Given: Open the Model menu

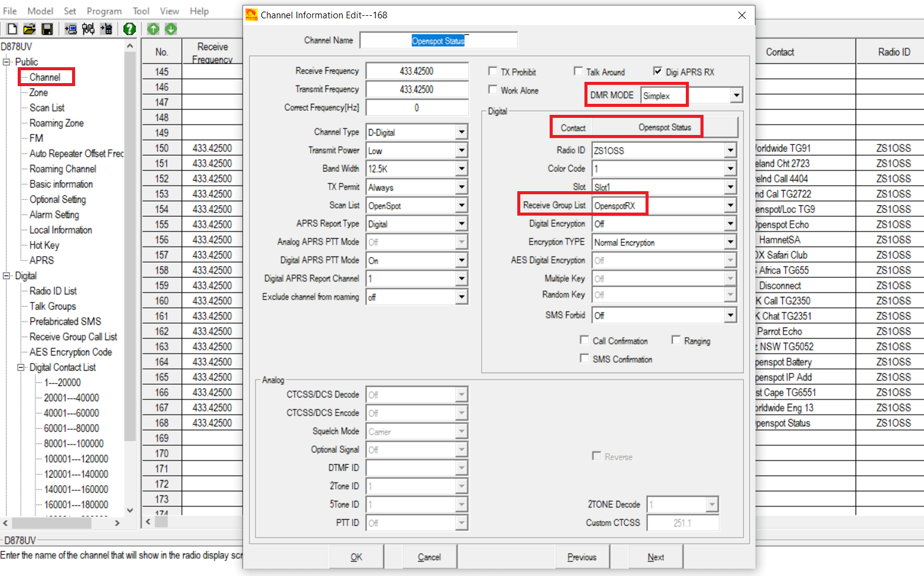Looking at the screenshot, I should [40, 11].
